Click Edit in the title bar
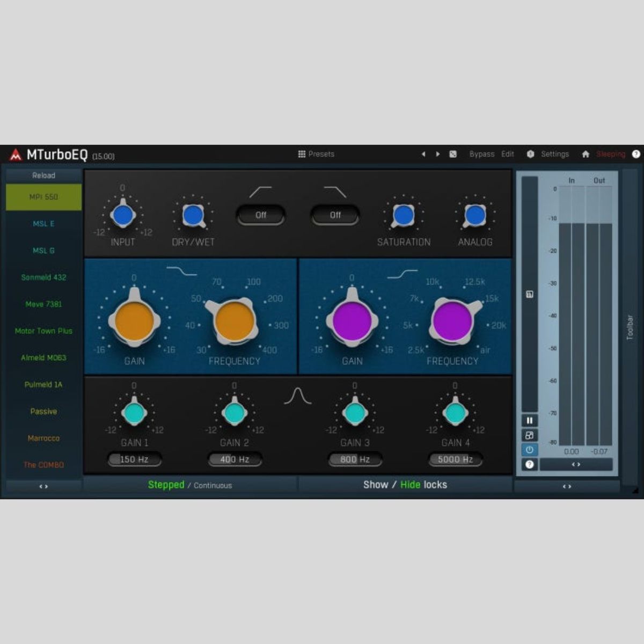This screenshot has width=644, height=644. click(508, 154)
